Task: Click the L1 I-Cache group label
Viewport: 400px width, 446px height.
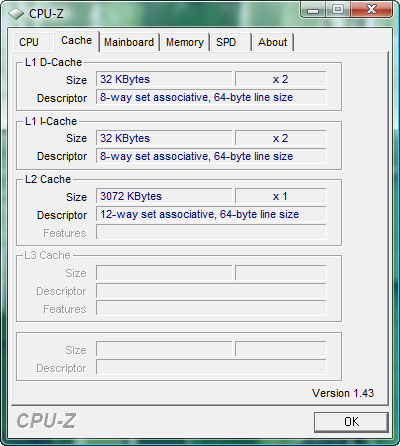Action: [51, 121]
